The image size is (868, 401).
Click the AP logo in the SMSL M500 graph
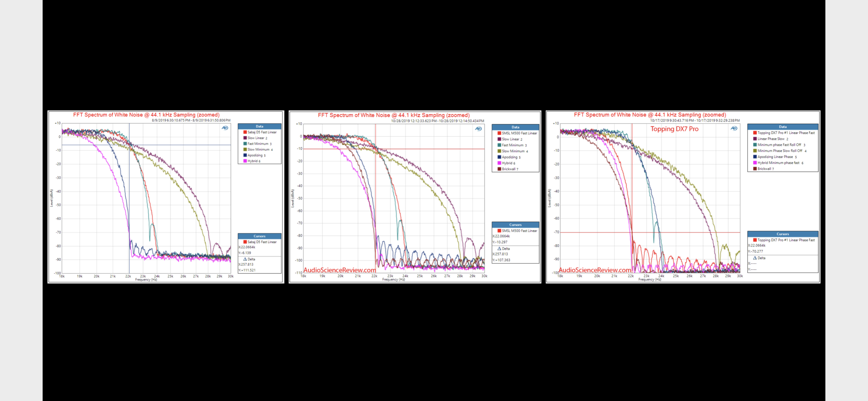click(x=478, y=129)
